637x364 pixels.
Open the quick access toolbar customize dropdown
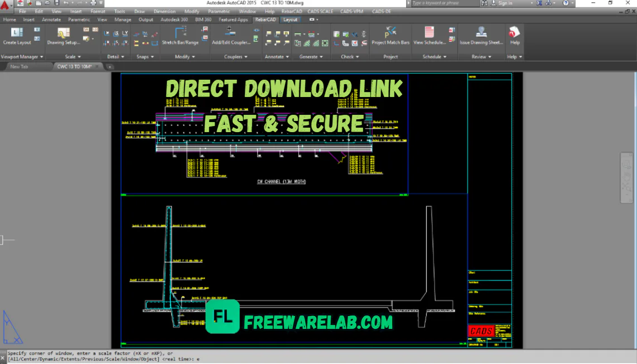coord(101,3)
